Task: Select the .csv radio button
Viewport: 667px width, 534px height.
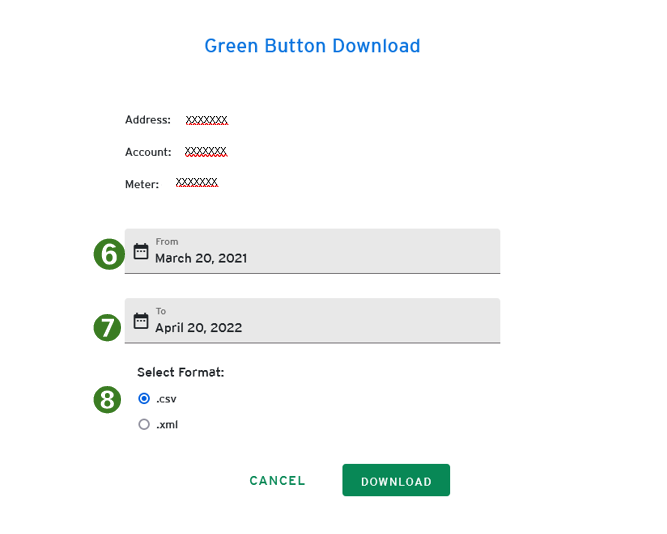Action: pos(144,398)
